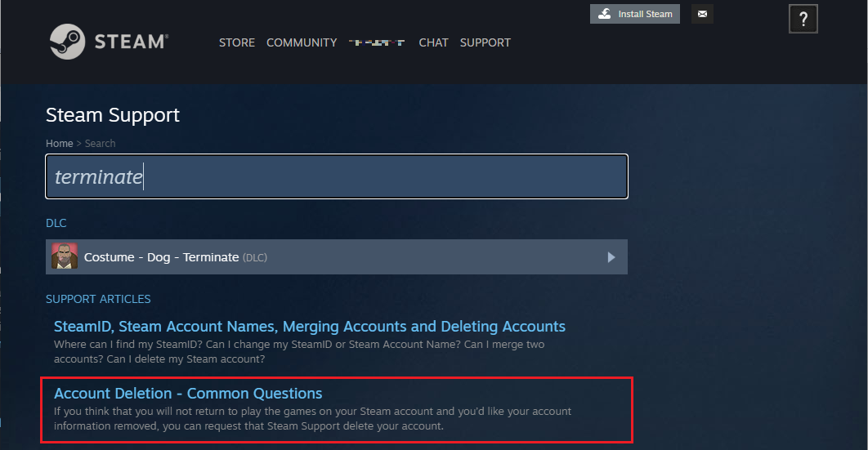Click the Steam logo icon

pyautogui.click(x=67, y=42)
